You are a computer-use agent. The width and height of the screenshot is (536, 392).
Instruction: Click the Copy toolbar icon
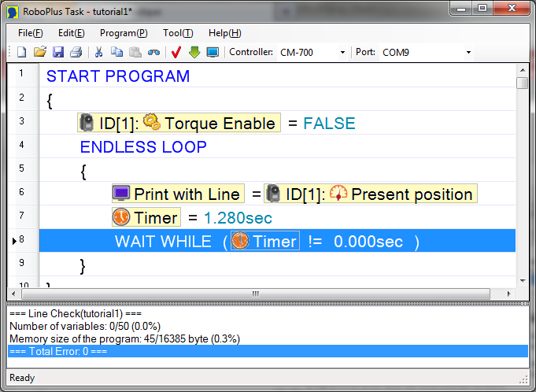[117, 53]
